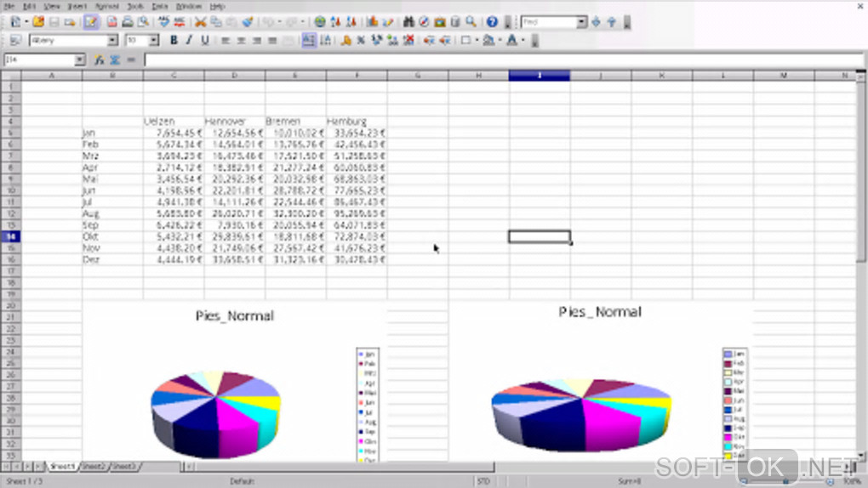
Task: Toggle Align Left
Action: [x=226, y=41]
